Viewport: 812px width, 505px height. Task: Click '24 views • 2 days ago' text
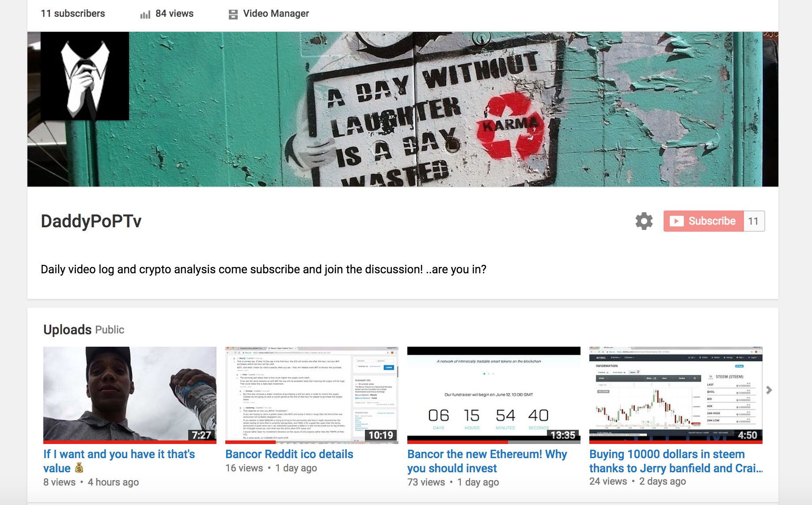[637, 481]
